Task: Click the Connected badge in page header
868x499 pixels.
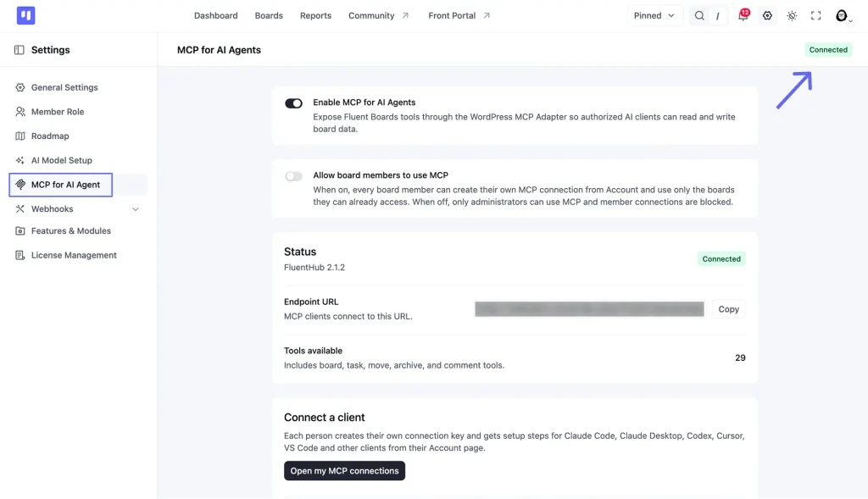Action: click(x=828, y=50)
